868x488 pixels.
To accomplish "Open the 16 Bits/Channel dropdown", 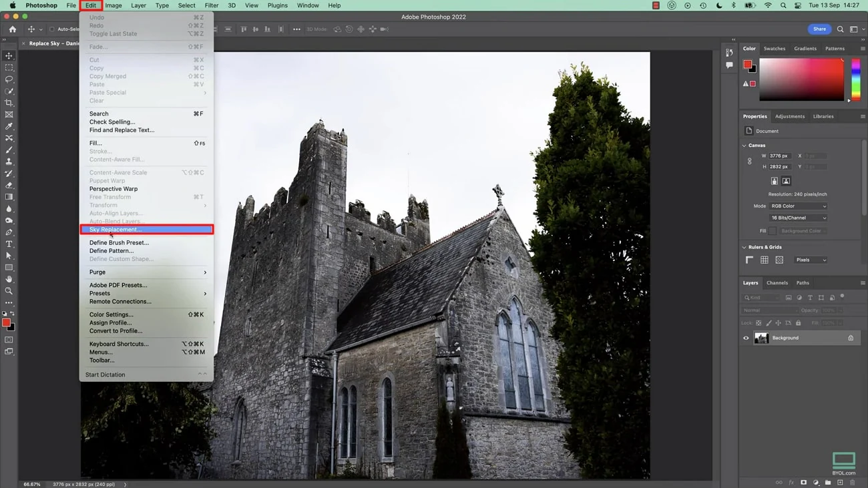I will coord(798,218).
